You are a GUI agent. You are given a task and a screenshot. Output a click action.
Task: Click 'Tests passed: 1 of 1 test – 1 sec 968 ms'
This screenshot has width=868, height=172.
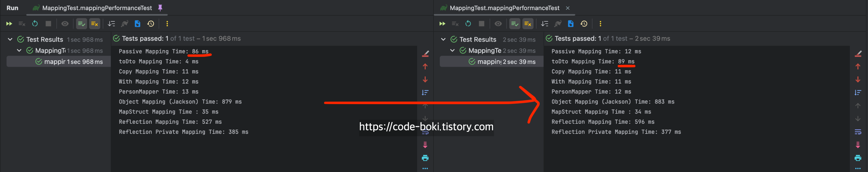click(x=181, y=38)
